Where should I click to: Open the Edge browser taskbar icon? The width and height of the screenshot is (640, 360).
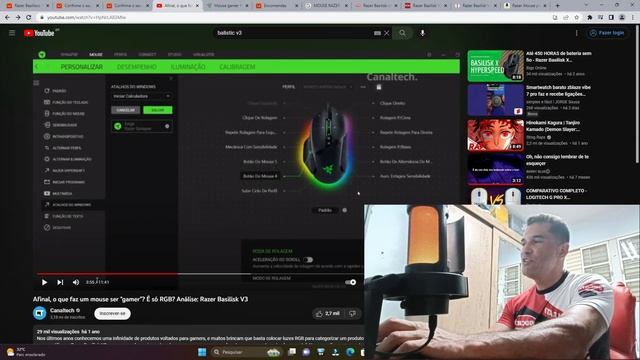tap(350, 352)
